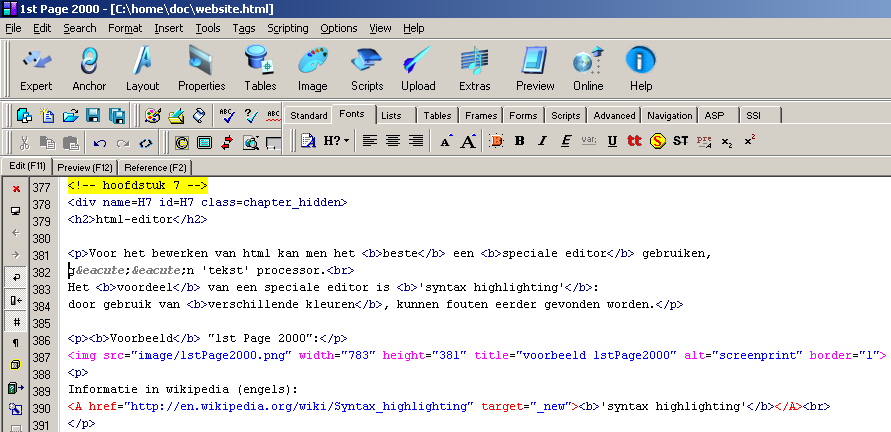
Task: Open the Tags menu
Action: point(244,28)
